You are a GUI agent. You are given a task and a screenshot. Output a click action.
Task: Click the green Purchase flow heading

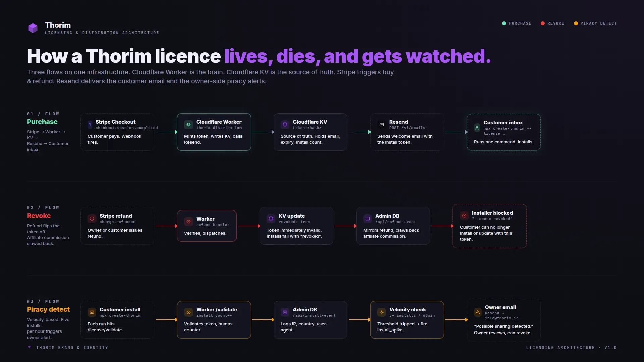click(42, 122)
